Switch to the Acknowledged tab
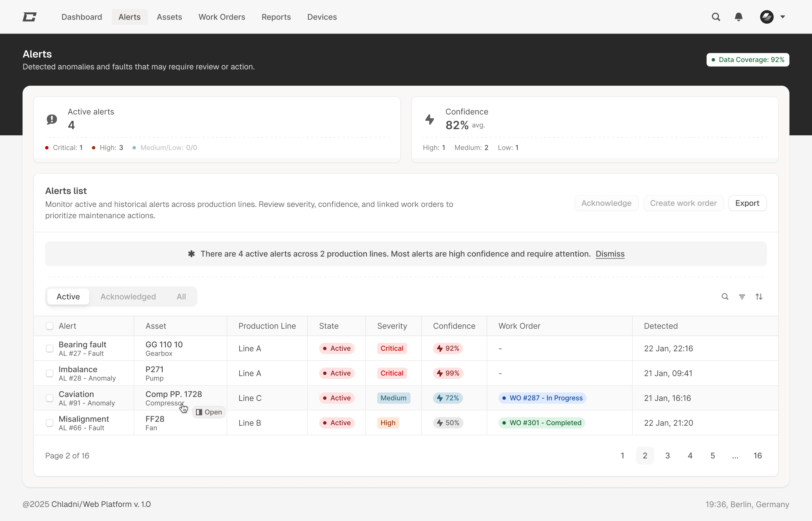The width and height of the screenshot is (812, 521). 128,297
